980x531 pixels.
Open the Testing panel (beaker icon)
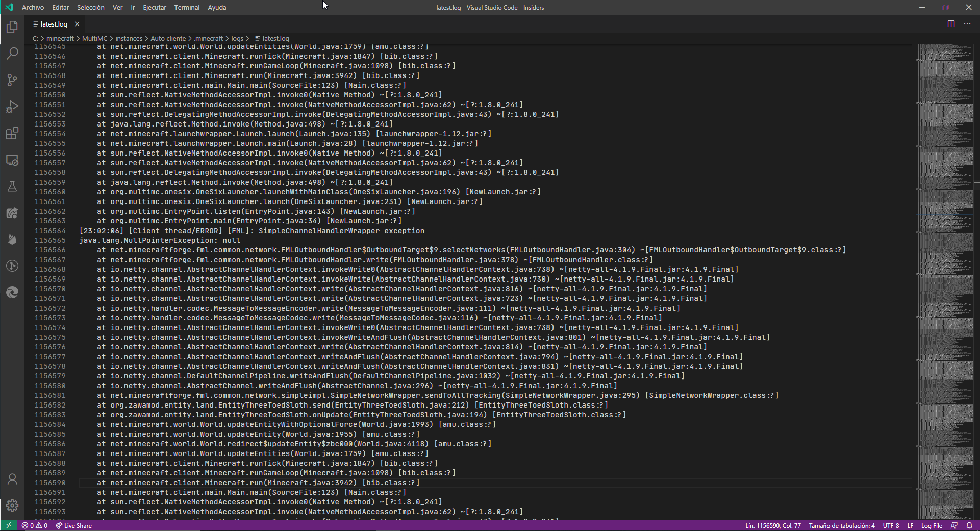pos(12,186)
